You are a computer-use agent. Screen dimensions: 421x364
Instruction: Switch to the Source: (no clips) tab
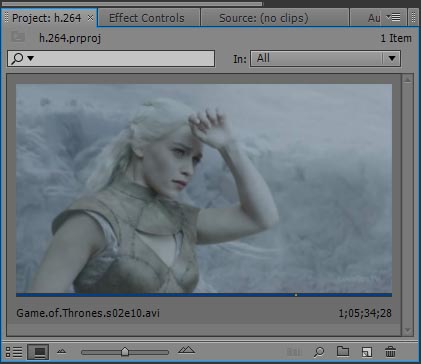click(264, 18)
